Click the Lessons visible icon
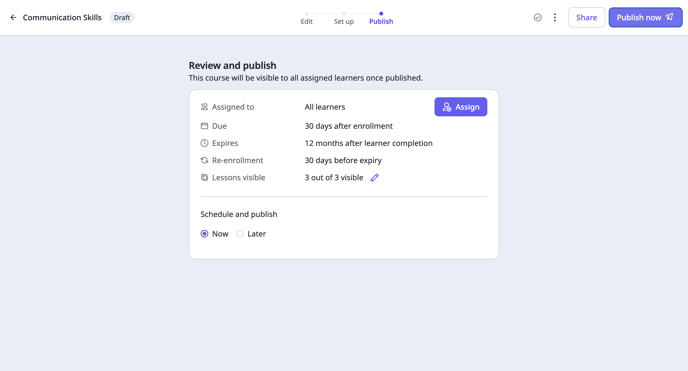The height and width of the screenshot is (371, 688). tap(204, 178)
